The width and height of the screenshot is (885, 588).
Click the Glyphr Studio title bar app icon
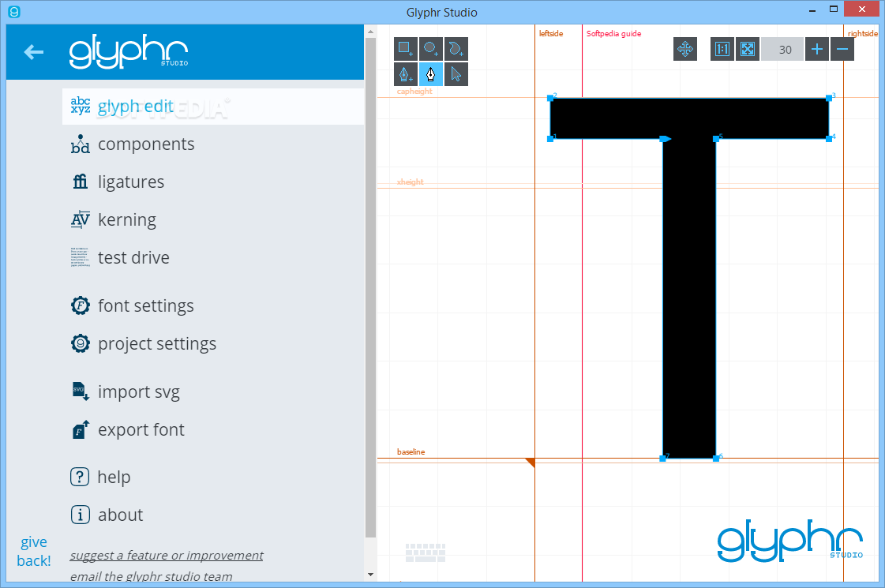coord(14,11)
